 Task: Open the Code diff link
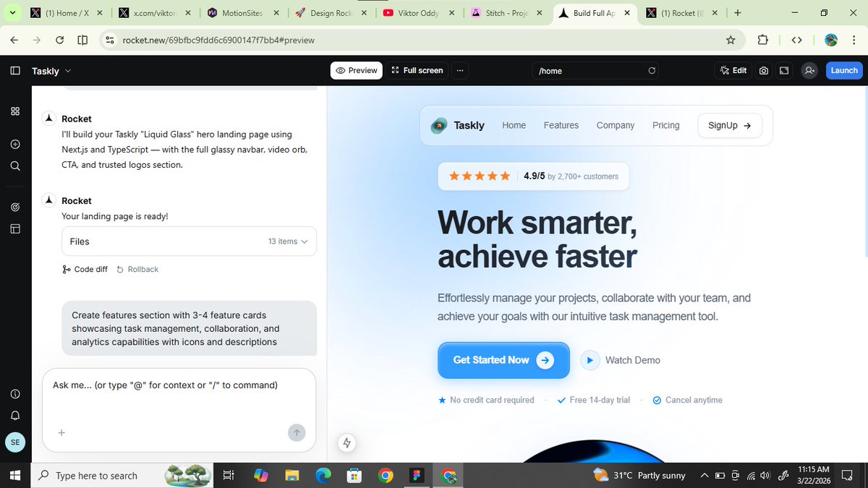tap(85, 270)
